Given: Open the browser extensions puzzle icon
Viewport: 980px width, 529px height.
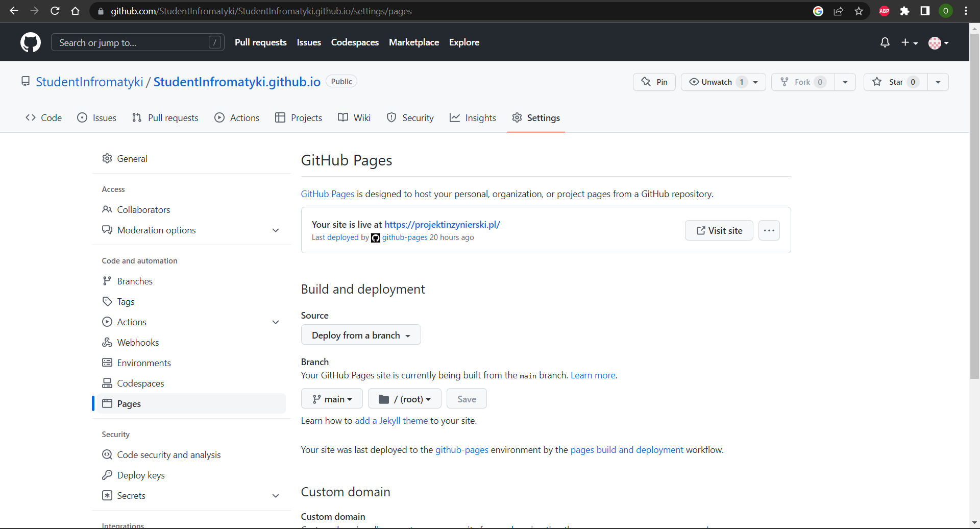Looking at the screenshot, I should tap(904, 11).
